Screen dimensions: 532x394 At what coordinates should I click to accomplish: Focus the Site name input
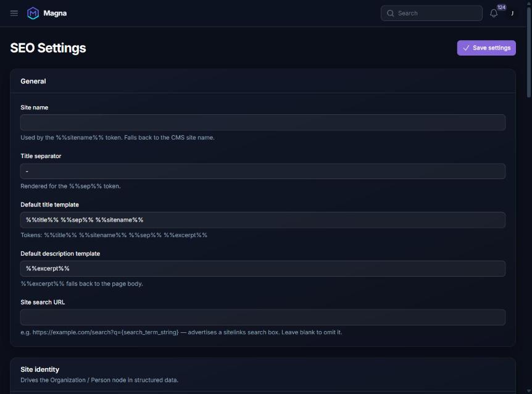coord(263,122)
